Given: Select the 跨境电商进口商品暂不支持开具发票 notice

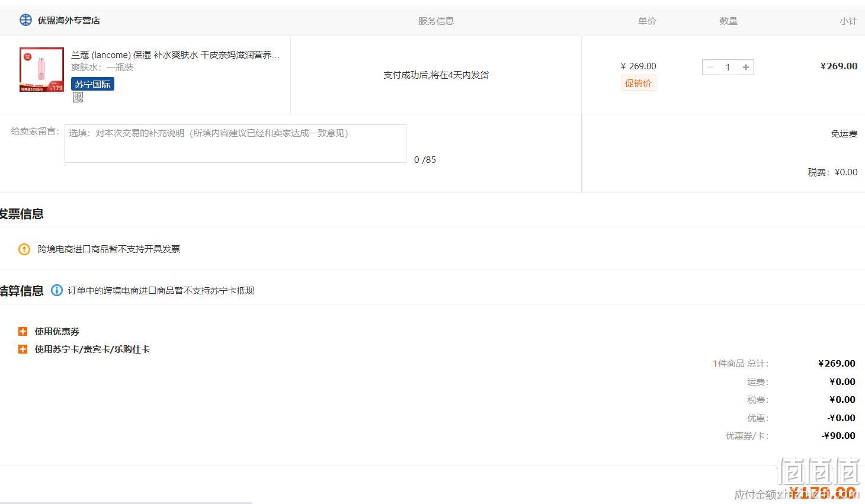Looking at the screenshot, I should point(109,249).
